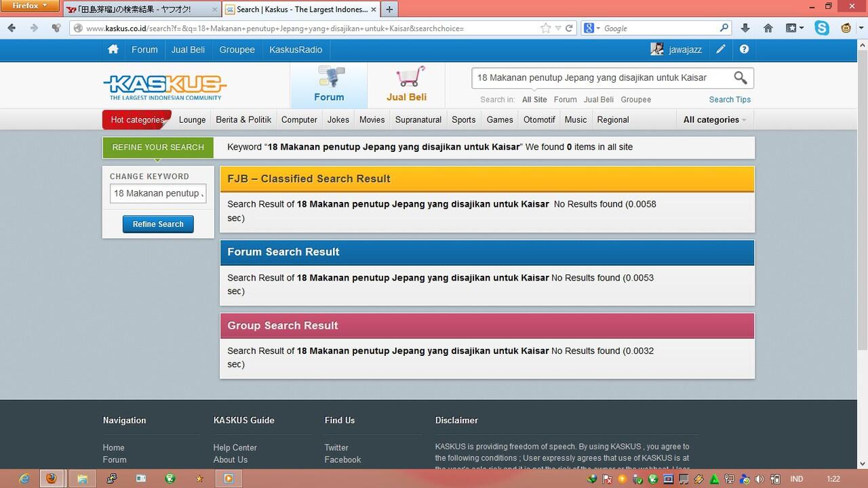
Task: Restrict search to Groupee option
Action: click(636, 100)
